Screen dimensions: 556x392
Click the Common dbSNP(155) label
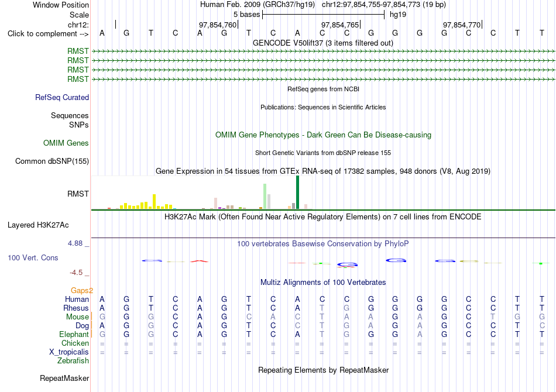(52, 161)
